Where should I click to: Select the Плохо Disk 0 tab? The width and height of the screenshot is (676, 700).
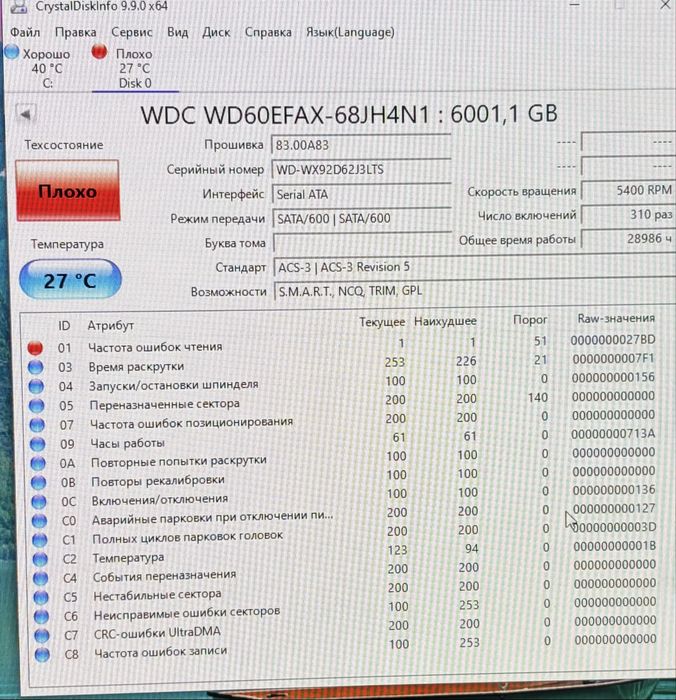[134, 68]
